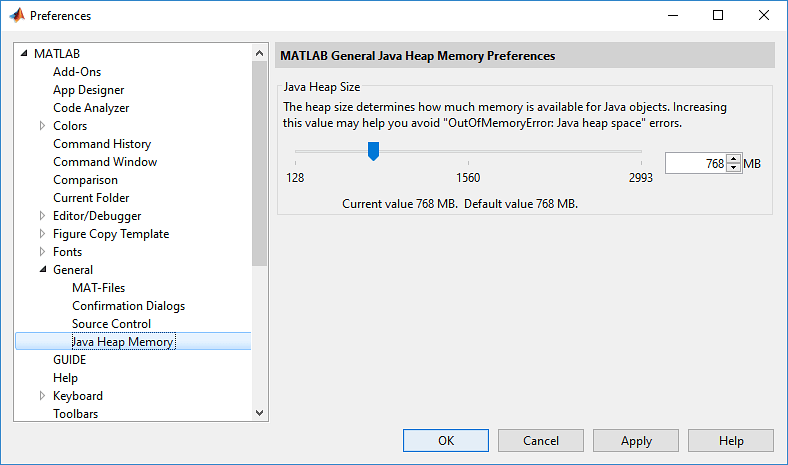Click the Help button at bottom right
The width and height of the screenshot is (788, 465).
point(731,441)
